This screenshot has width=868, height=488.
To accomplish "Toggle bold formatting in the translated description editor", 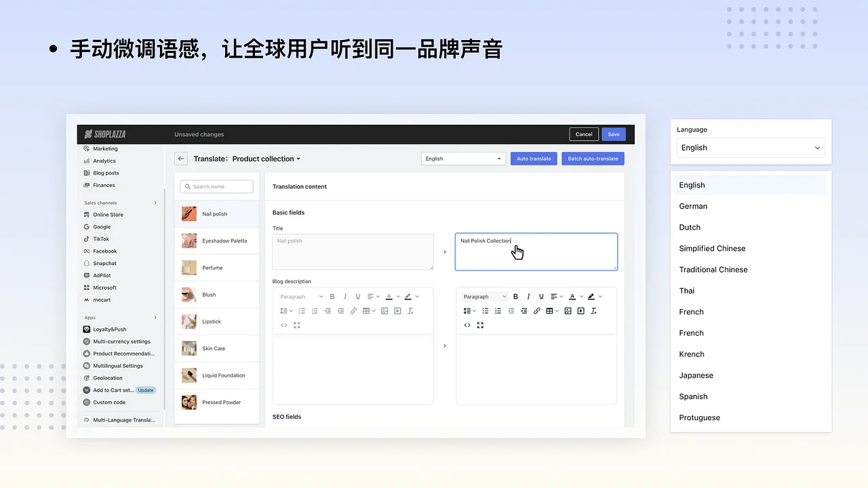I will (x=516, y=296).
